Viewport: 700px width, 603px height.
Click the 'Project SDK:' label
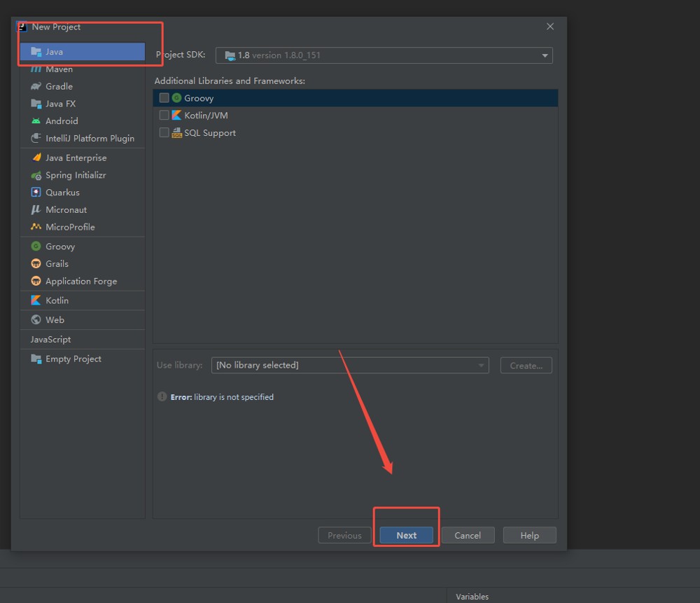[181, 55]
